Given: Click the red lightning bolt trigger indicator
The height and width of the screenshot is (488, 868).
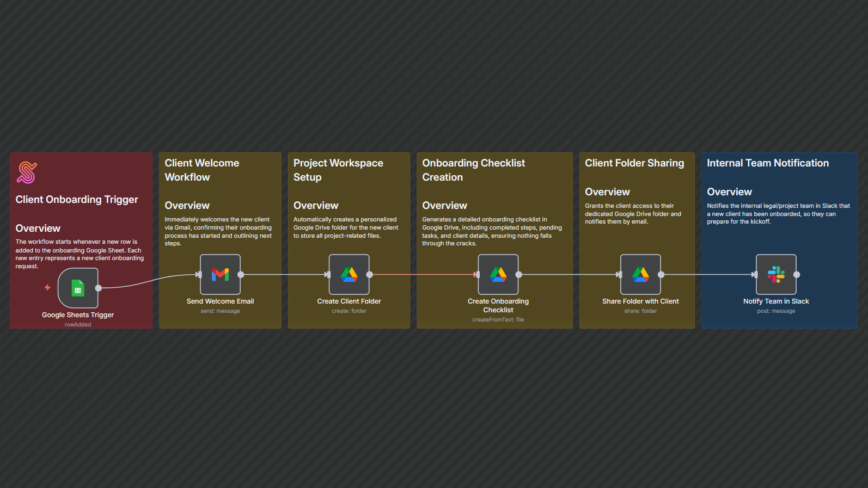Looking at the screenshot, I should [x=47, y=287].
